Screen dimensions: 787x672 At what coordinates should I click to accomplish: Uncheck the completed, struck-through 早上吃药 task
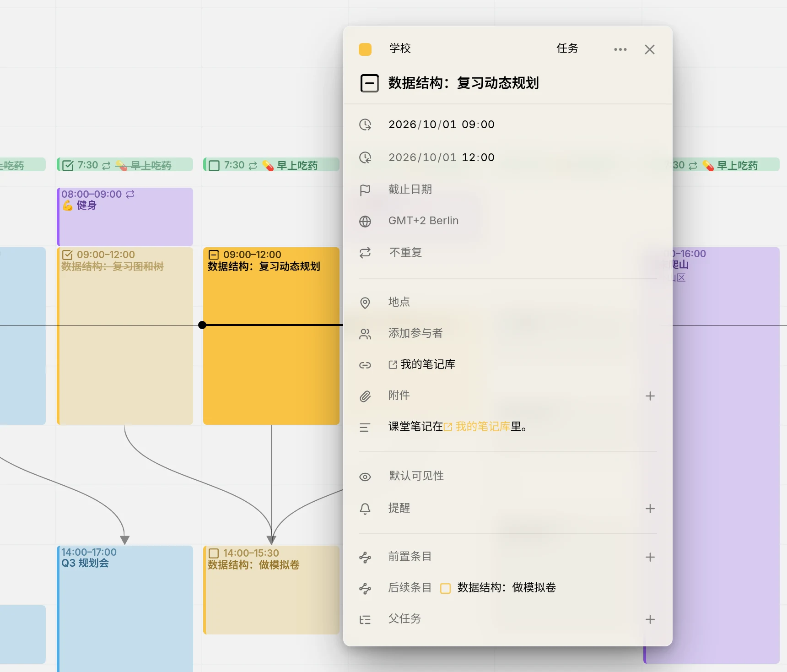68,166
